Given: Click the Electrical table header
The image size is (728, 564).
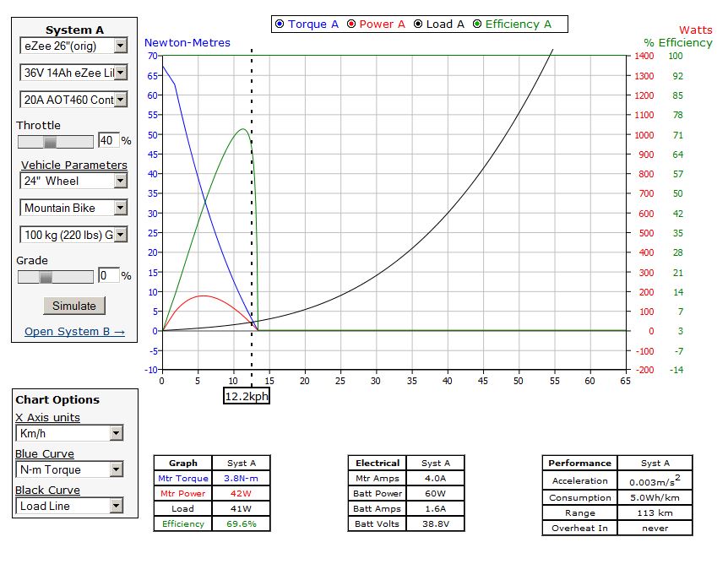Looking at the screenshot, I should (x=378, y=464).
